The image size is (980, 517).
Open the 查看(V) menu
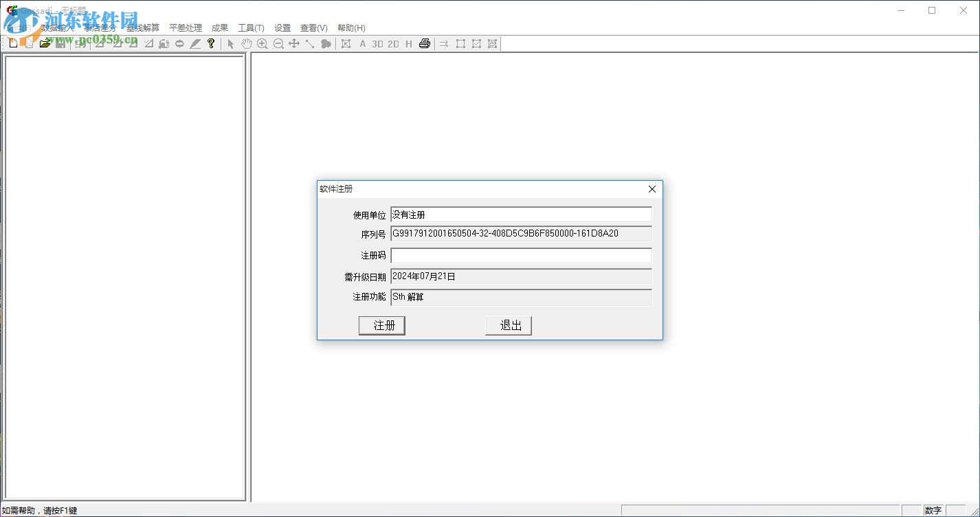pos(314,28)
